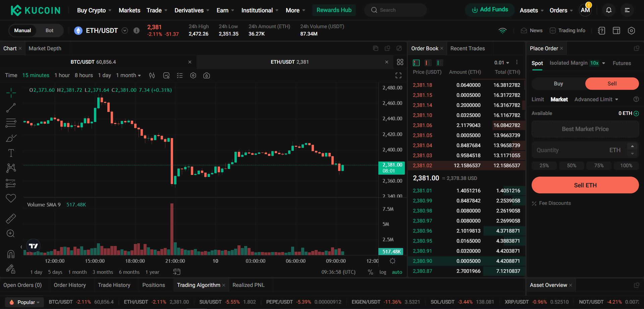This screenshot has width=644, height=309.
Task: Toggle log scale on chart
Action: 383,272
